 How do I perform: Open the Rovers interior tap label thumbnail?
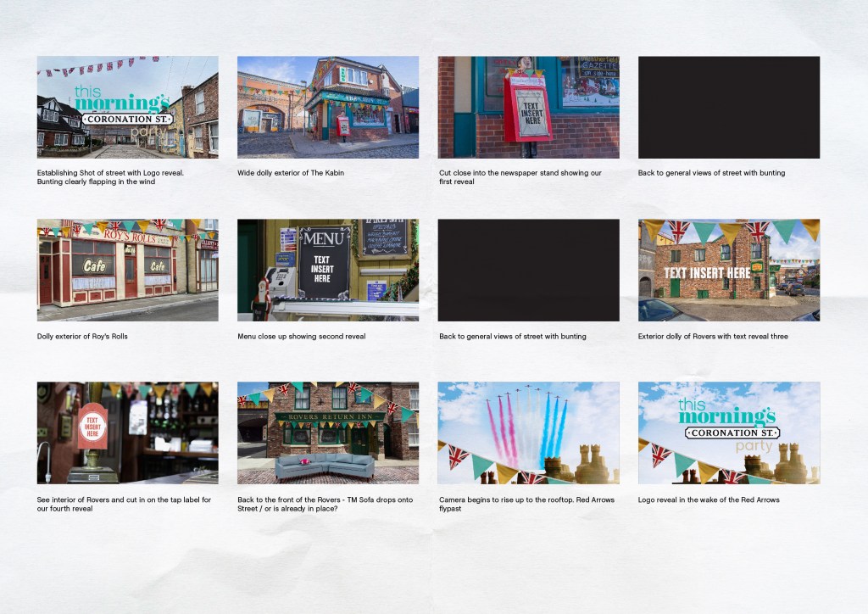tap(127, 433)
